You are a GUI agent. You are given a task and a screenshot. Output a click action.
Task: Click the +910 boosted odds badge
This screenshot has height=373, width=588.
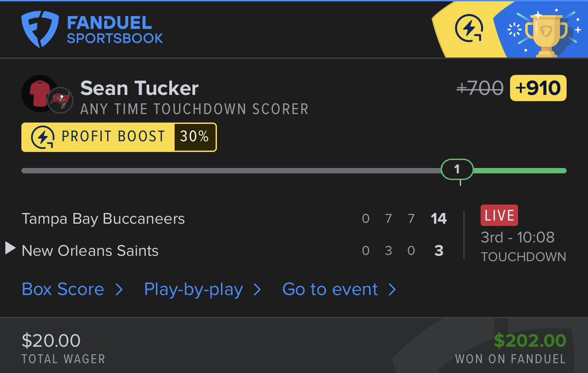tap(538, 88)
